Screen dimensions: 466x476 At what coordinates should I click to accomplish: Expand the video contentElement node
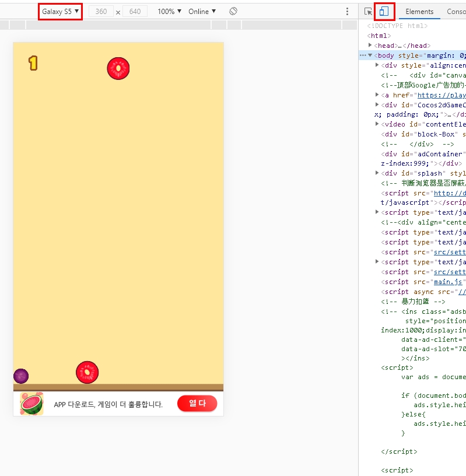(x=377, y=124)
